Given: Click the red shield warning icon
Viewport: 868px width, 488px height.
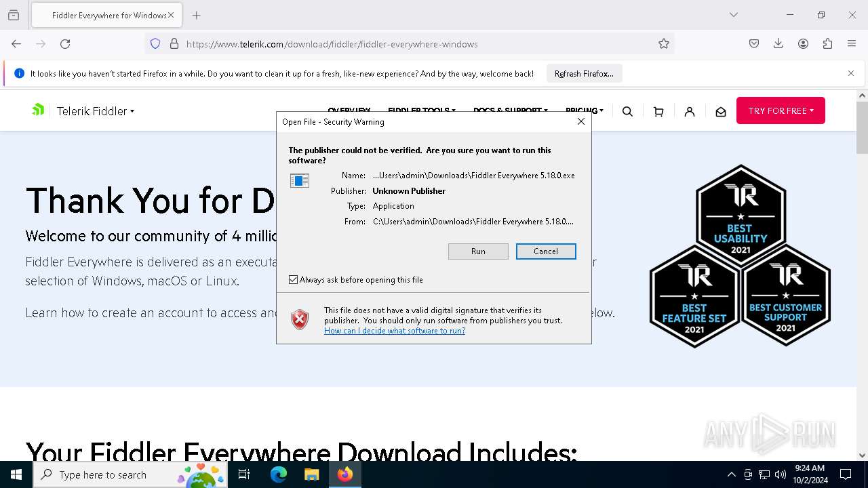Looking at the screenshot, I should click(x=300, y=320).
